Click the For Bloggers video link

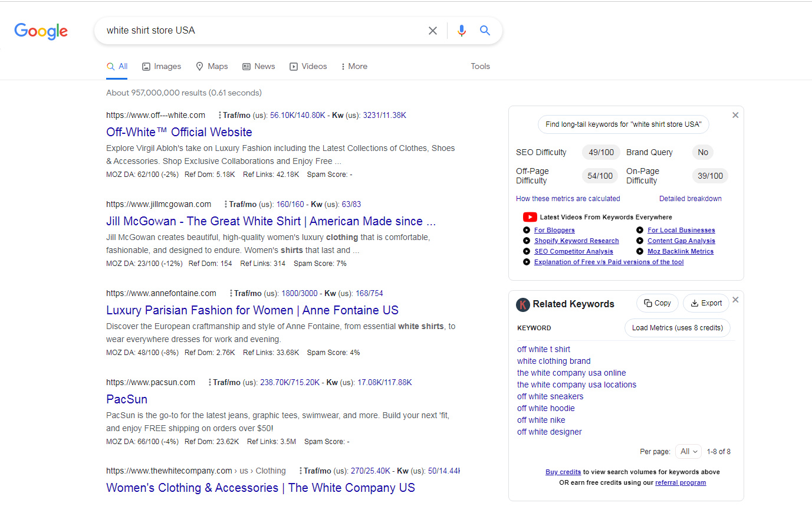(x=554, y=230)
